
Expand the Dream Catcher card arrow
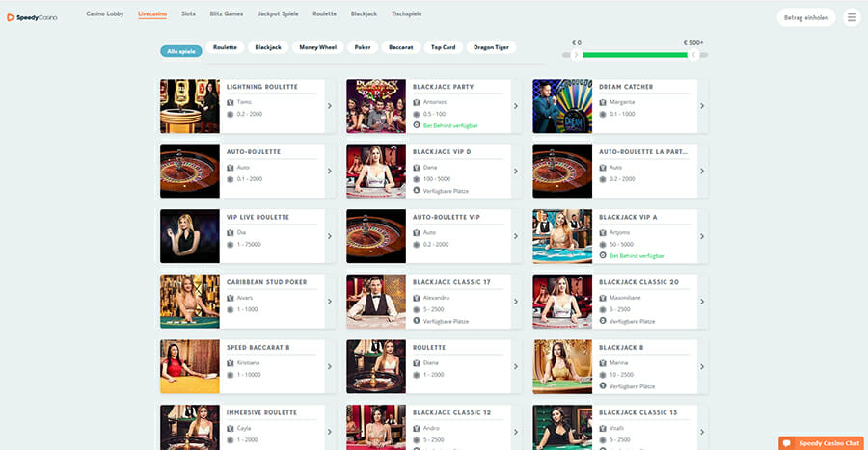pos(702,106)
